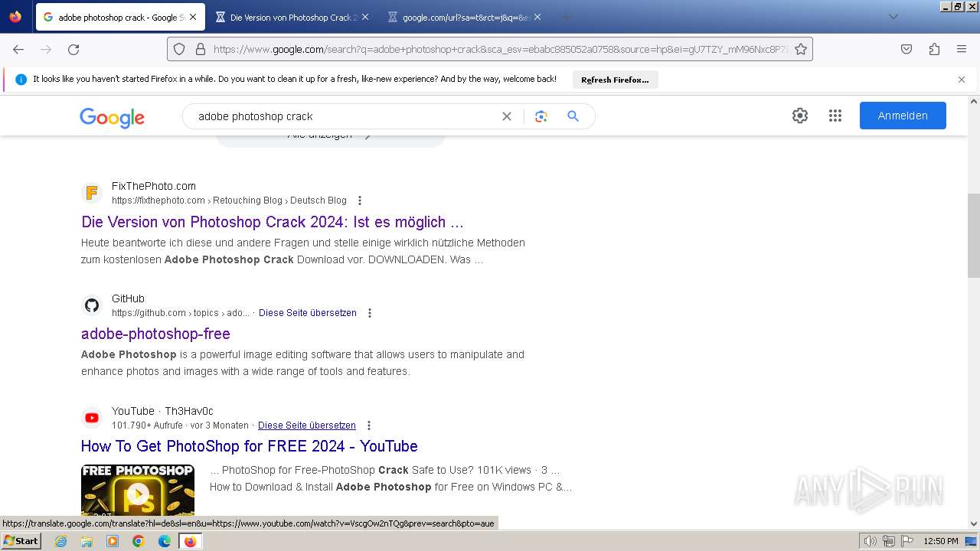
Task: Translate the GitHub result page
Action: (308, 313)
